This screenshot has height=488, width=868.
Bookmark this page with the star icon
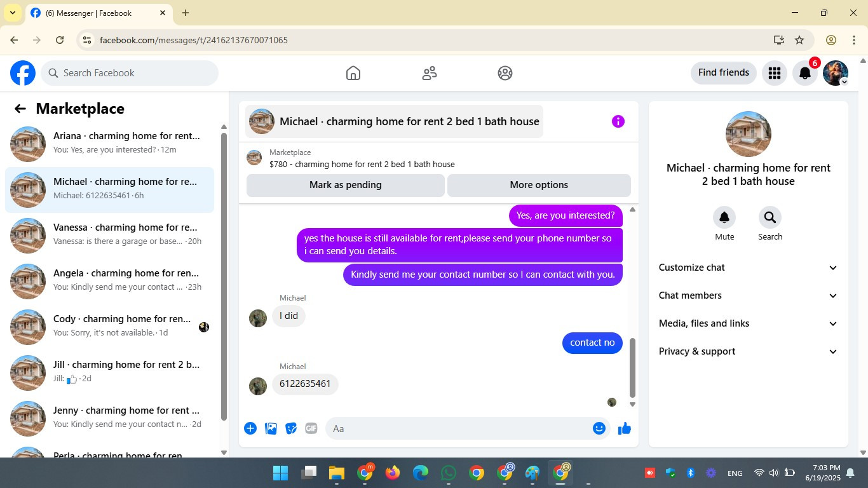[799, 40]
